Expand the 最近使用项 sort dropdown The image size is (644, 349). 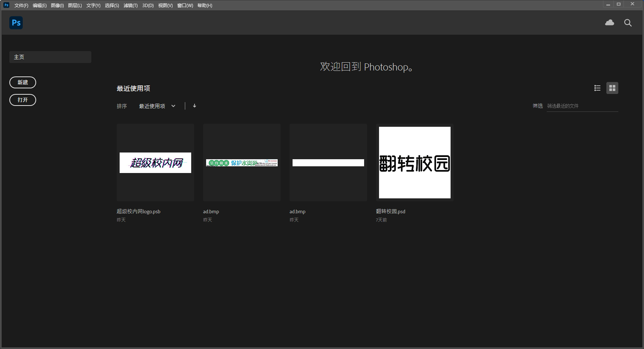[x=157, y=106]
